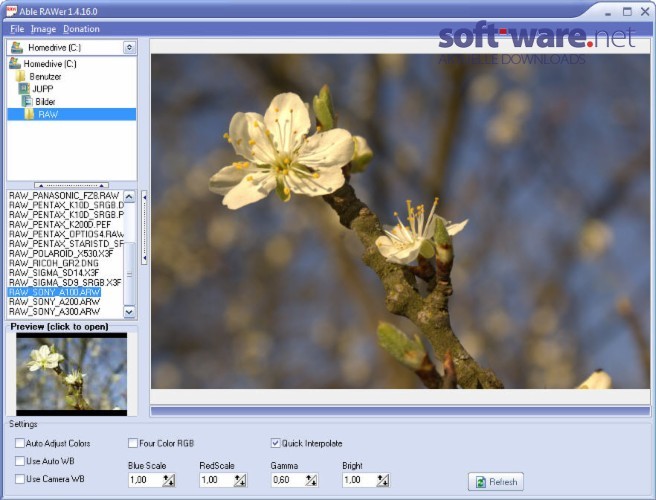Minimize the Able RAWer window

pyautogui.click(x=608, y=12)
